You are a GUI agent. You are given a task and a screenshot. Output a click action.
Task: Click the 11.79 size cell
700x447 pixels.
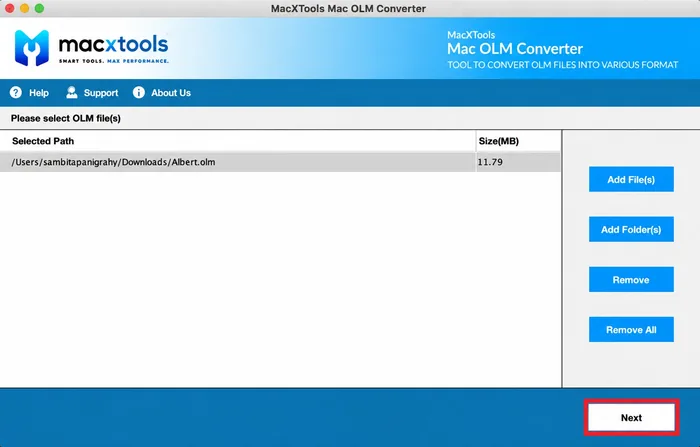point(518,162)
